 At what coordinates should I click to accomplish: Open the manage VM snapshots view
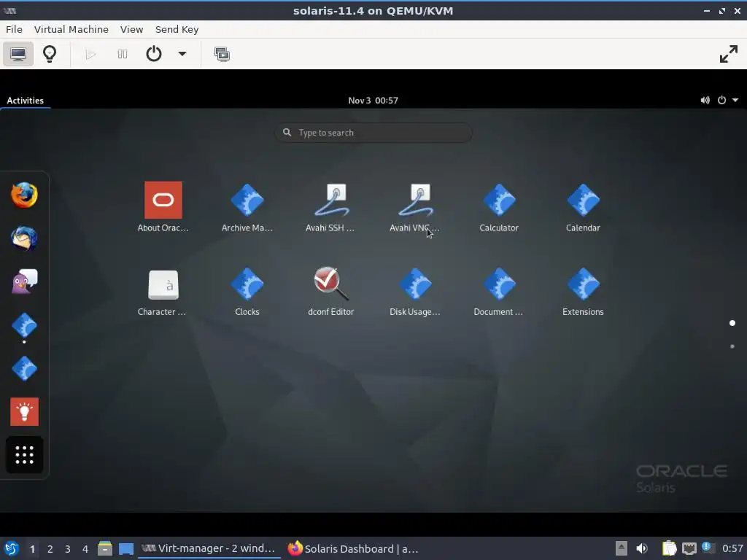[x=222, y=54]
